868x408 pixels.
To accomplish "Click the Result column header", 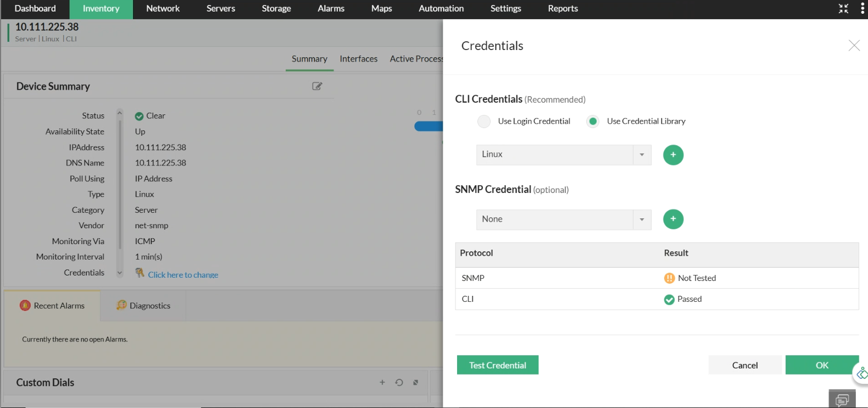I will (676, 253).
